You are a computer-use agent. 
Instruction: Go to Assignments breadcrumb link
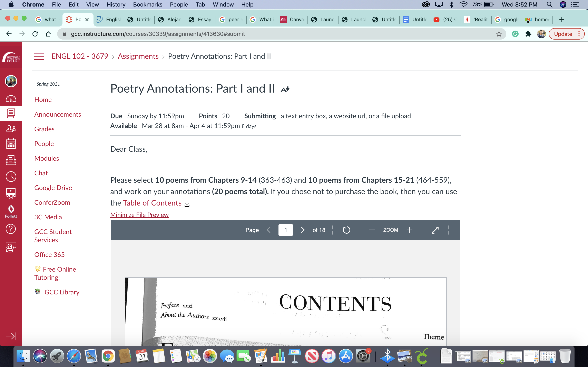pos(138,56)
